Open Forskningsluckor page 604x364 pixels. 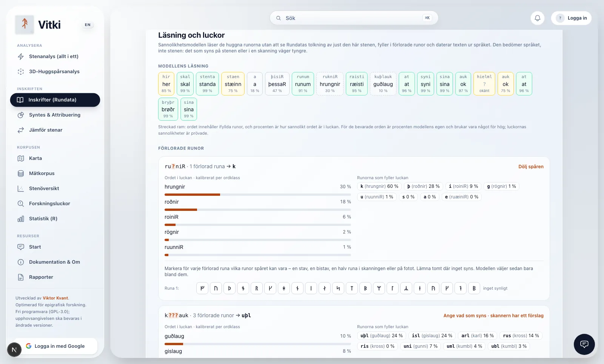point(55,204)
